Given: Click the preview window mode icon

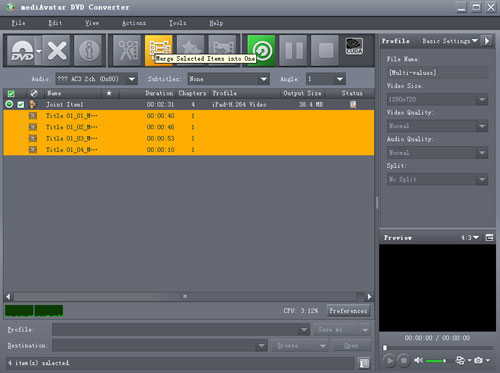Looking at the screenshot, I should (489, 238).
